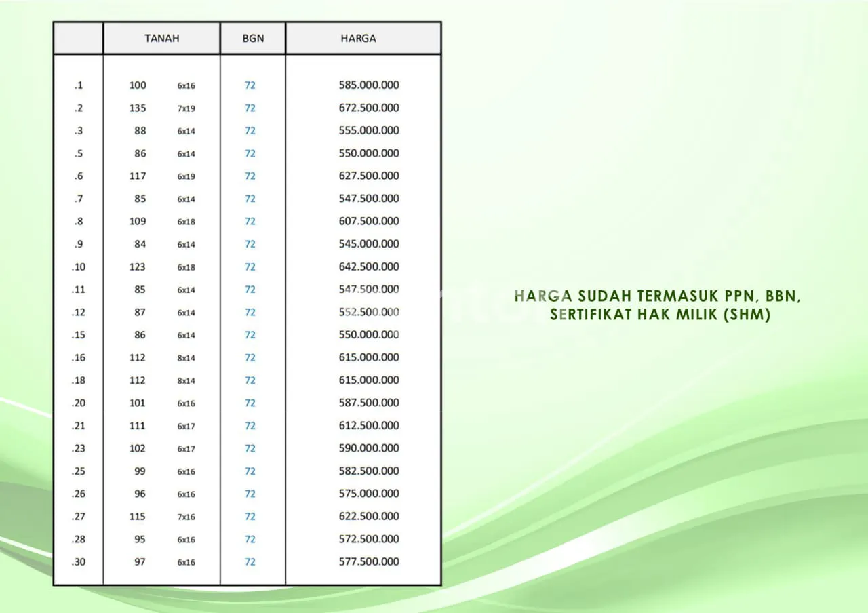Click the blue 72 in row .1
The image size is (868, 613).
[250, 85]
